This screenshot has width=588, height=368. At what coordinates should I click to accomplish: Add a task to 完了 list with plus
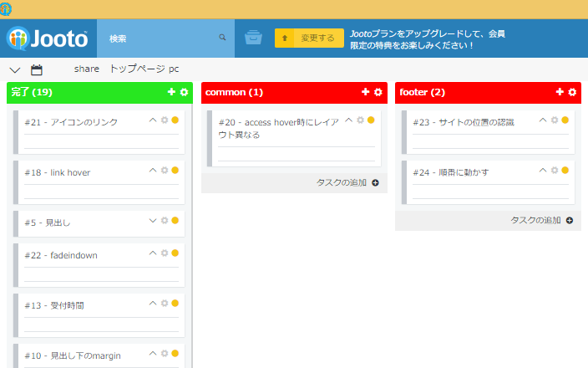click(x=171, y=92)
